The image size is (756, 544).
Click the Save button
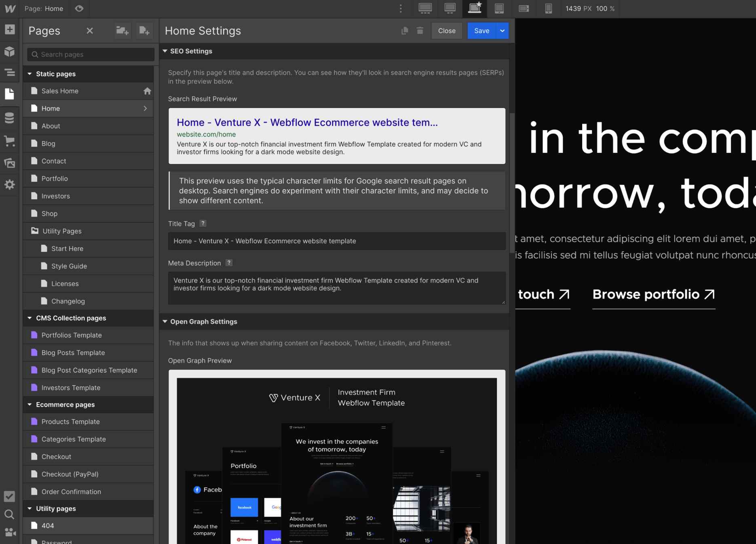[x=481, y=31]
